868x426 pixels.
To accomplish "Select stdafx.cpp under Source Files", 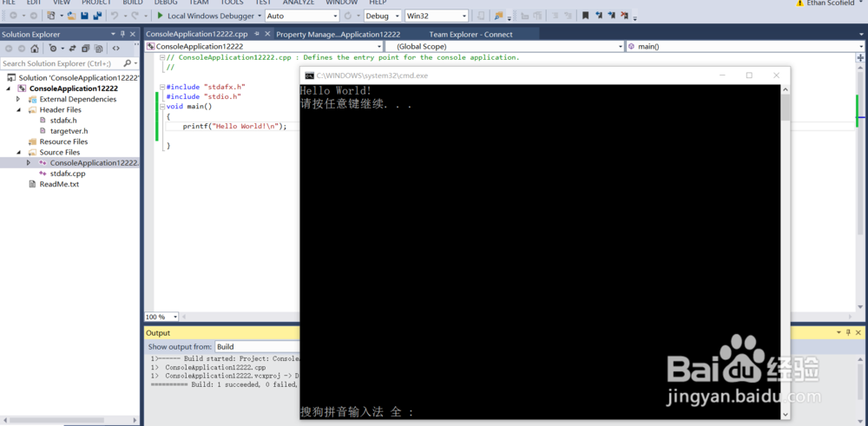I will 68,174.
